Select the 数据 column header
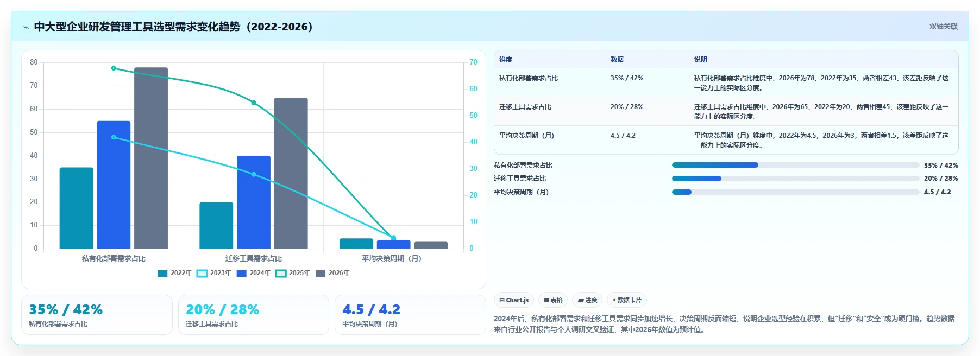The width and height of the screenshot is (980, 356). click(617, 60)
